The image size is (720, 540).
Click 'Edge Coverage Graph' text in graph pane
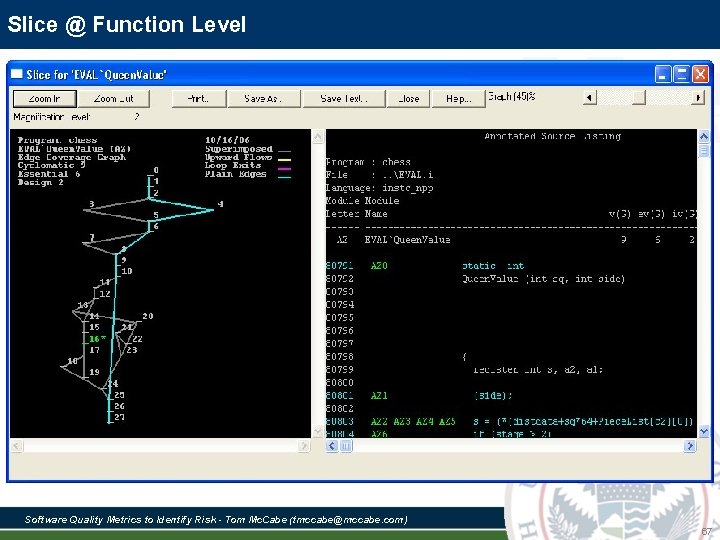point(72,157)
